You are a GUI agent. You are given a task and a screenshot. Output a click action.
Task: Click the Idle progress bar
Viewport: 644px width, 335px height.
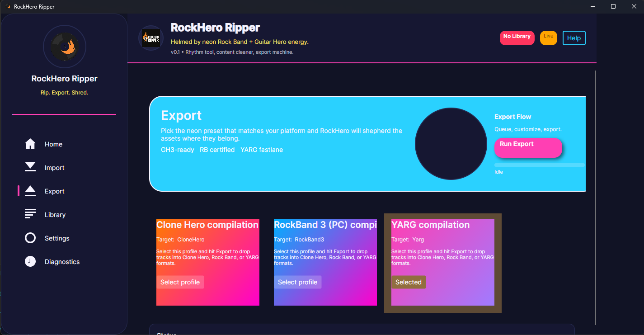click(x=539, y=165)
